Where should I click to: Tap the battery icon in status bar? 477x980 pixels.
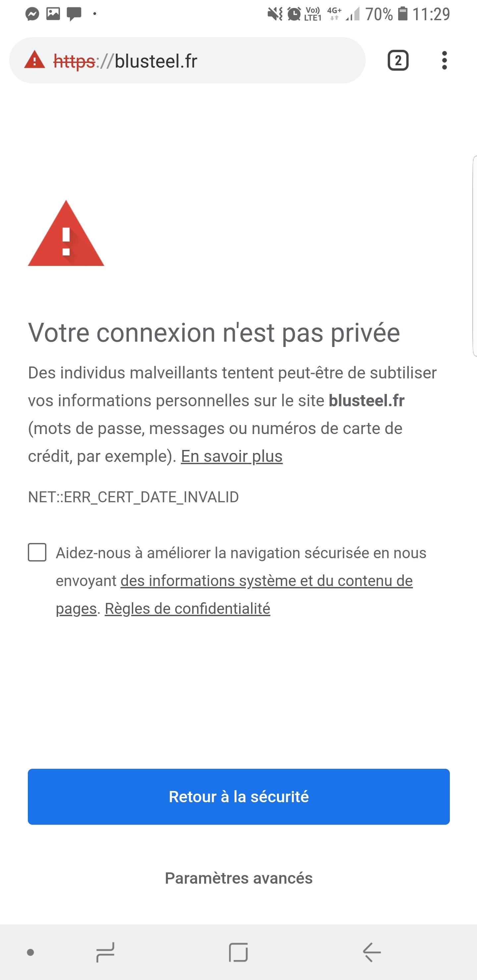(x=402, y=14)
